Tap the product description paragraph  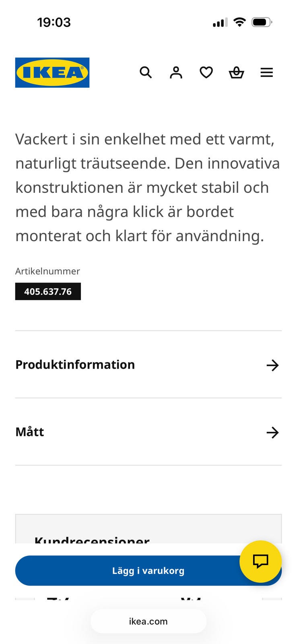[x=147, y=187]
